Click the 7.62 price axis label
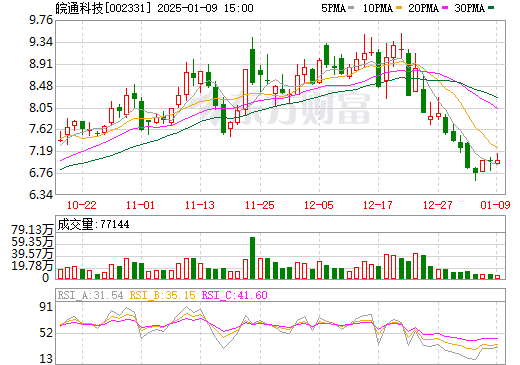Image resolution: width=520 pixels, height=365 pixels. [x=41, y=129]
